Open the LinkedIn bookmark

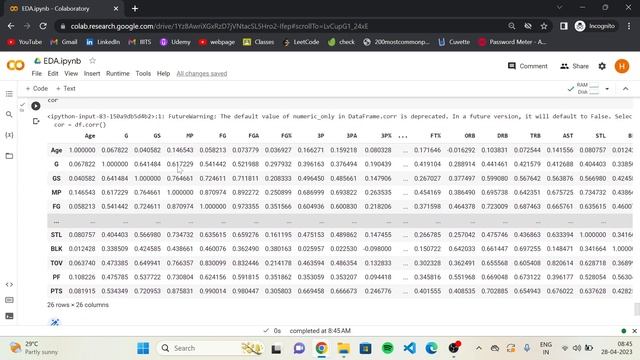(x=103, y=42)
